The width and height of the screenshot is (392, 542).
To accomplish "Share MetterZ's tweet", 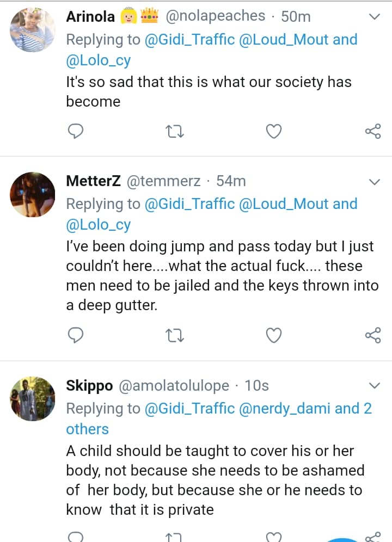I will point(373,336).
